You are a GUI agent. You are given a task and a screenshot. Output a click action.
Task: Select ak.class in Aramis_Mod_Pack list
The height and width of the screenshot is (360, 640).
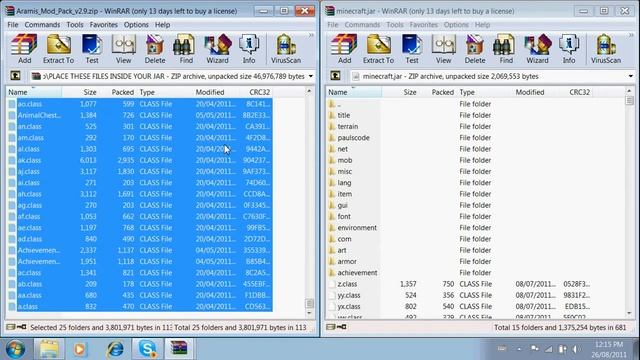[x=140, y=160]
